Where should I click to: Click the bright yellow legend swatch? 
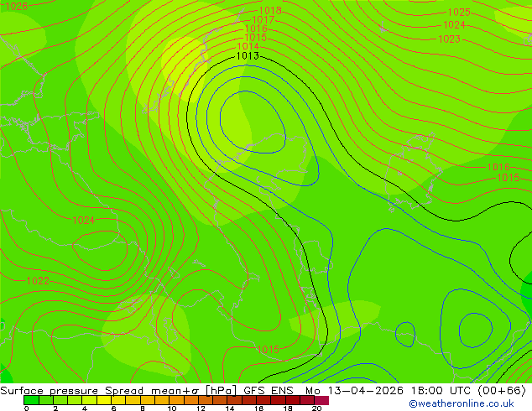click(x=104, y=400)
